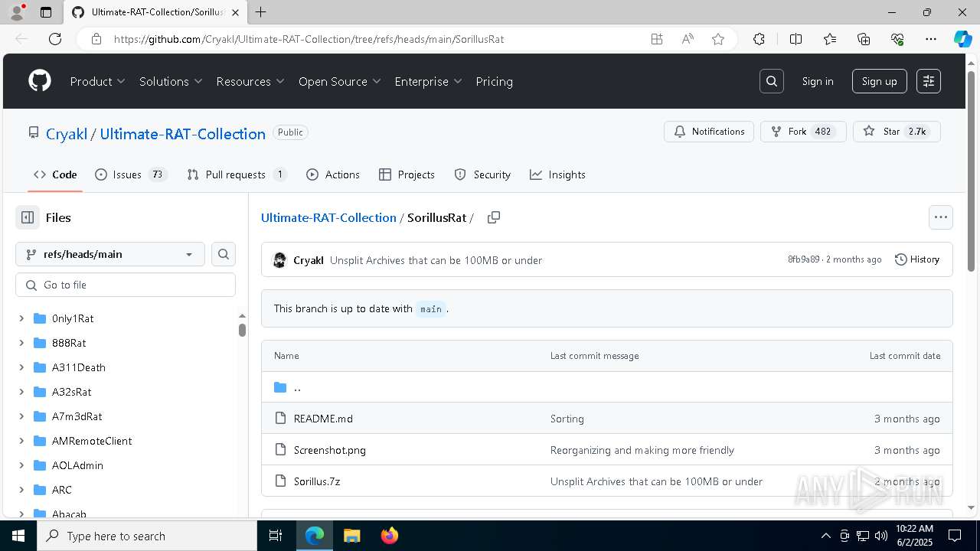Open the Enterprise dropdown menu
The width and height of the screenshot is (980, 551).
coord(429,81)
